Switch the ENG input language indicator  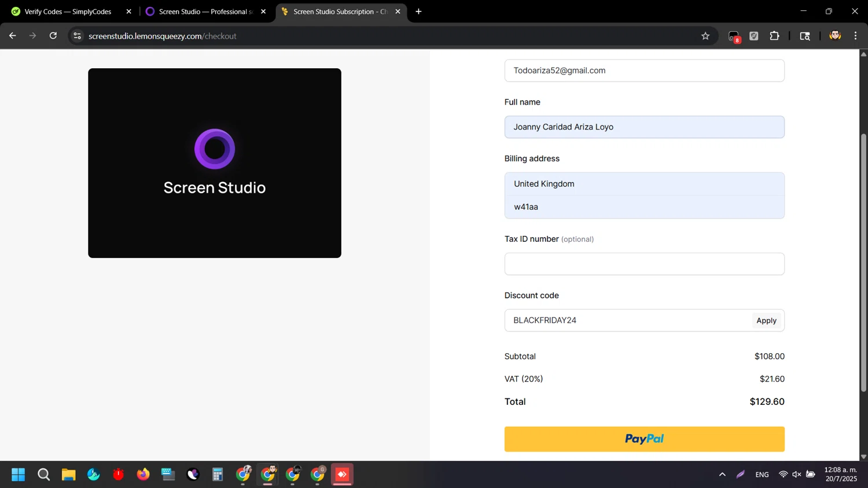[x=762, y=475]
